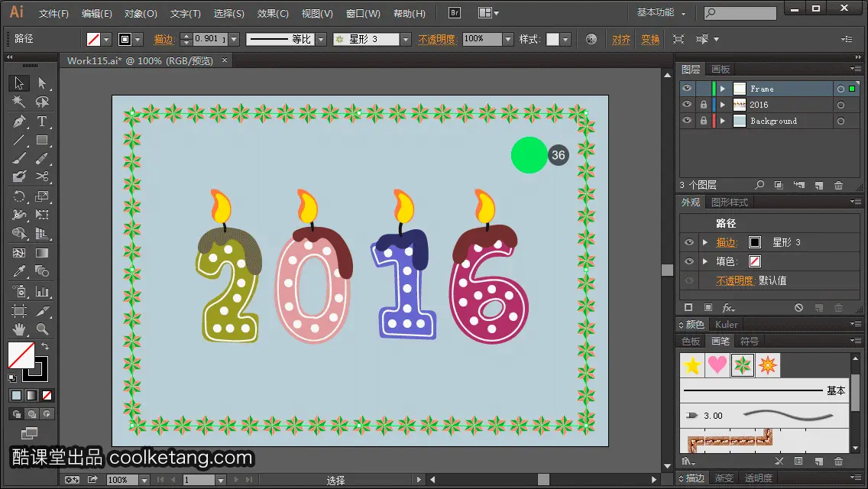Select the Direct Selection tool
Image resolution: width=868 pixels, height=489 pixels.
pyautogui.click(x=42, y=83)
